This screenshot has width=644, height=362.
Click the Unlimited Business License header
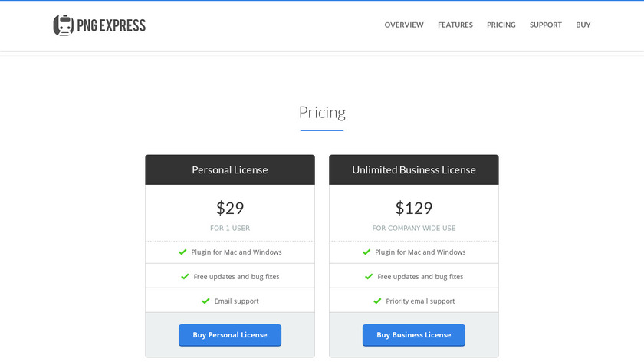pos(414,170)
